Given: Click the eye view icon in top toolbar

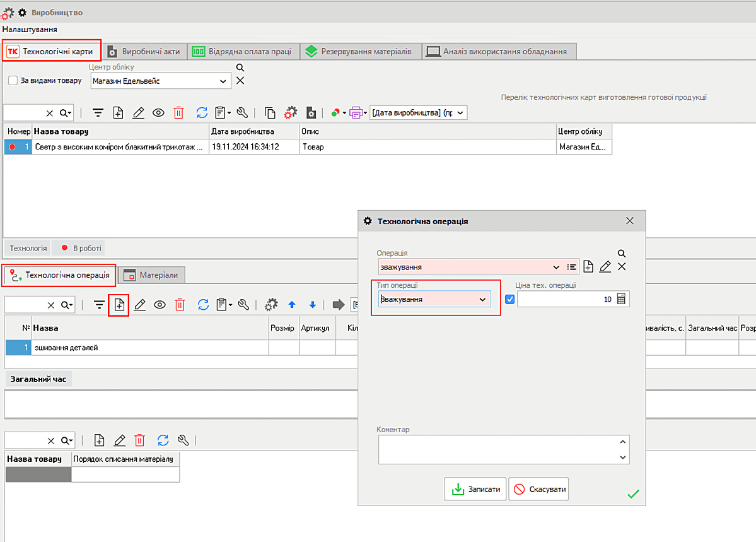Looking at the screenshot, I should pyautogui.click(x=158, y=113).
